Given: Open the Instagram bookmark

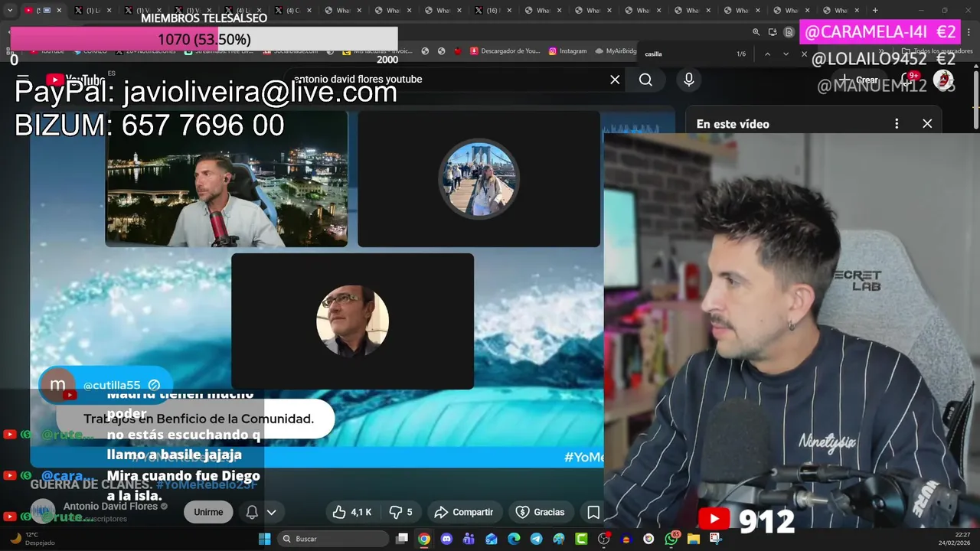Looking at the screenshot, I should (x=567, y=51).
